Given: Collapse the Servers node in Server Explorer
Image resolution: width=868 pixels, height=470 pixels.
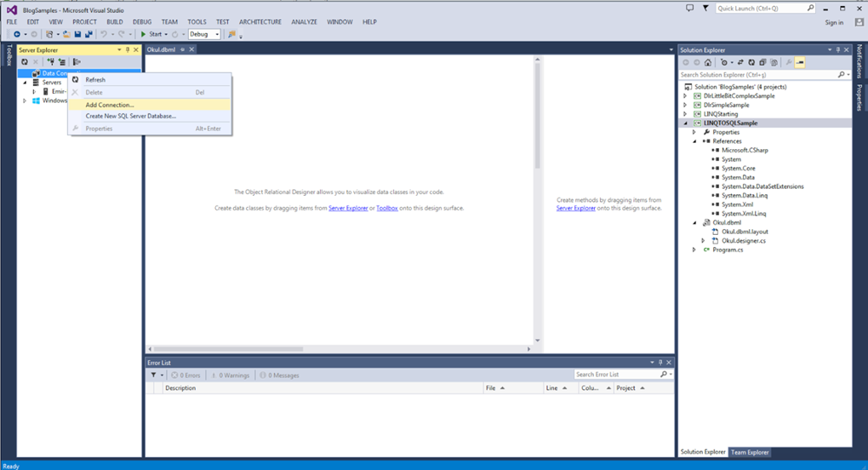Looking at the screenshot, I should pyautogui.click(x=25, y=83).
